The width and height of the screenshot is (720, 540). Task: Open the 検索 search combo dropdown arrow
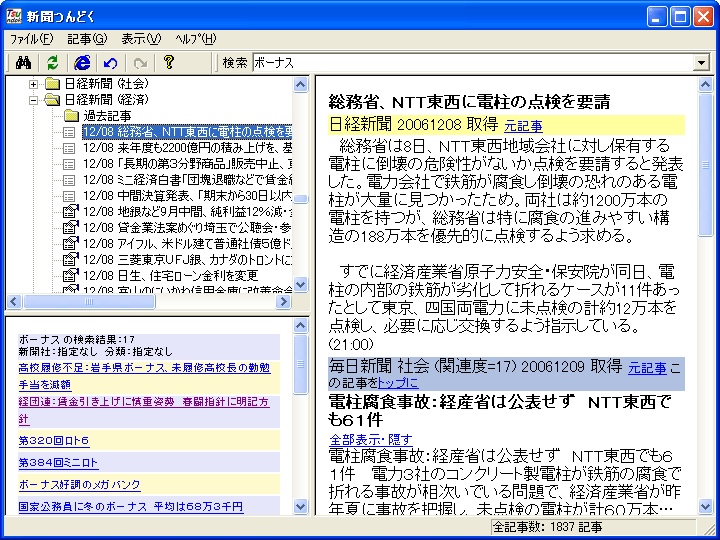tap(701, 63)
